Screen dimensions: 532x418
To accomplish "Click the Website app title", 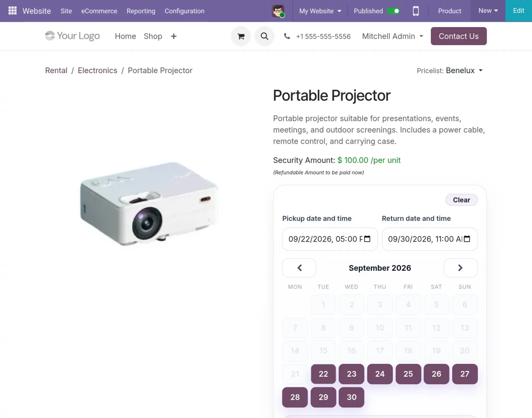I will 37,11.
